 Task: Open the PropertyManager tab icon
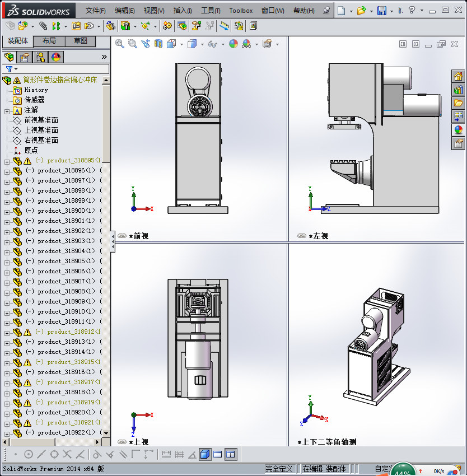25,57
